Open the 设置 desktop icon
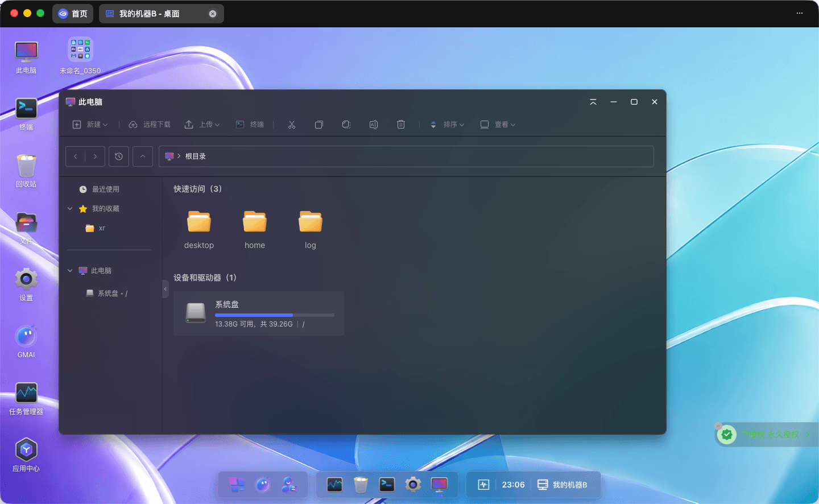The width and height of the screenshot is (819, 504). tap(26, 285)
